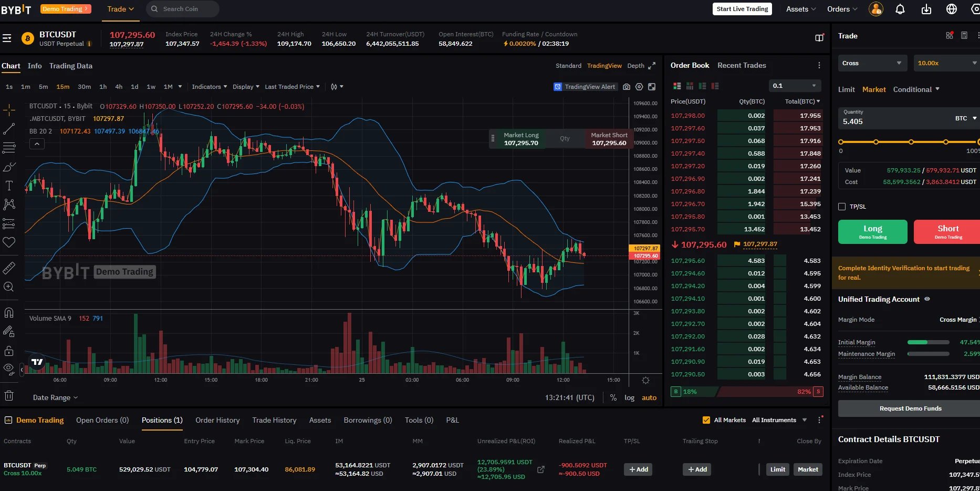The width and height of the screenshot is (980, 491).
Task: Open the Trade dropdown menu
Action: tap(121, 9)
